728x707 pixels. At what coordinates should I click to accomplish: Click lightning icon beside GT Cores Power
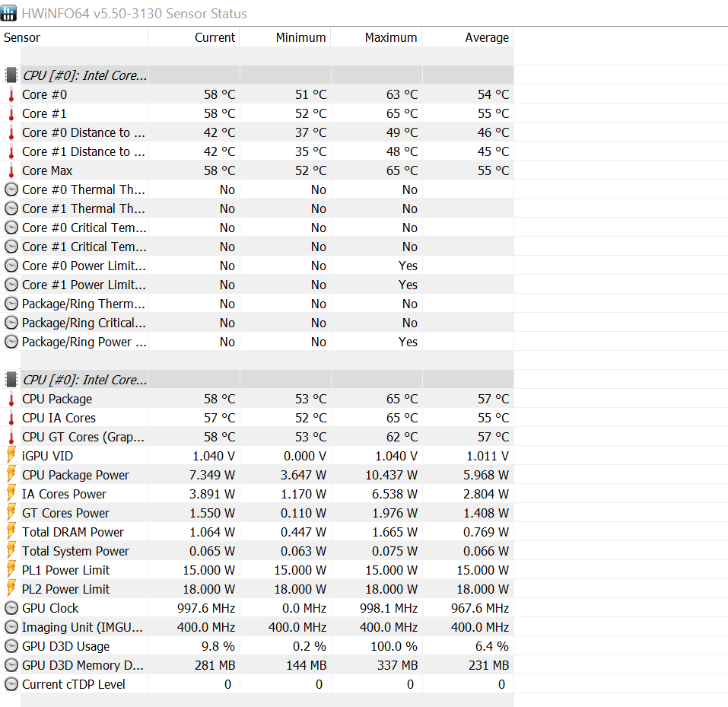pyautogui.click(x=11, y=513)
